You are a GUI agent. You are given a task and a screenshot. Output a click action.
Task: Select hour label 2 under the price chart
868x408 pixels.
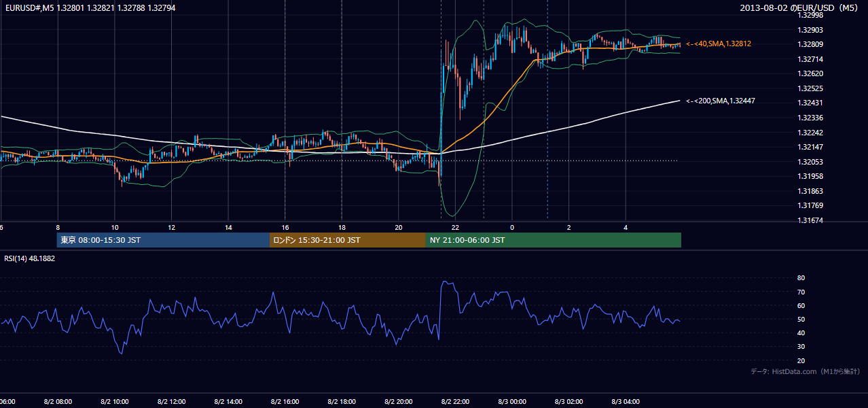569,227
